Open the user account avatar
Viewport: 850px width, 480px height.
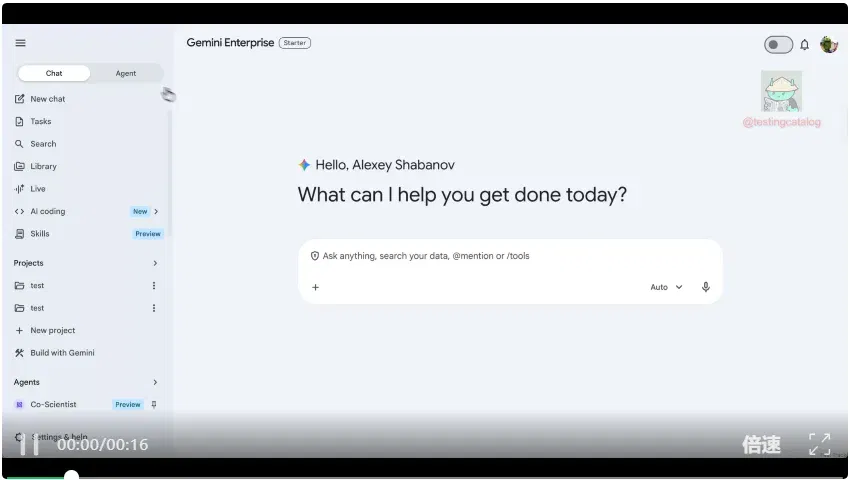(829, 44)
